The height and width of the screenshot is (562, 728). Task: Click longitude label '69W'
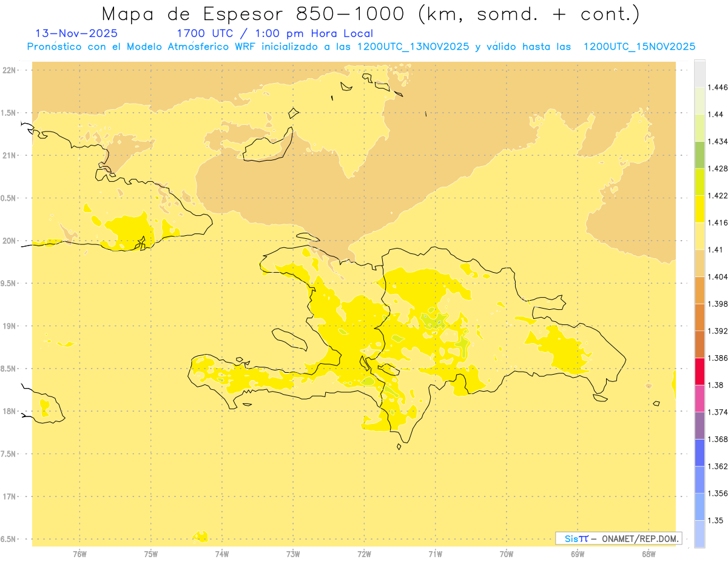pyautogui.click(x=578, y=554)
